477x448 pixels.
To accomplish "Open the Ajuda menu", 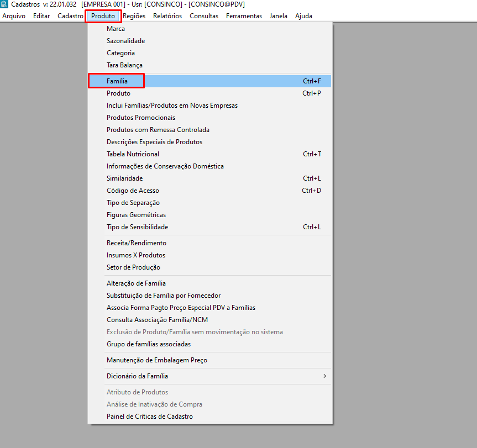I will (x=303, y=16).
